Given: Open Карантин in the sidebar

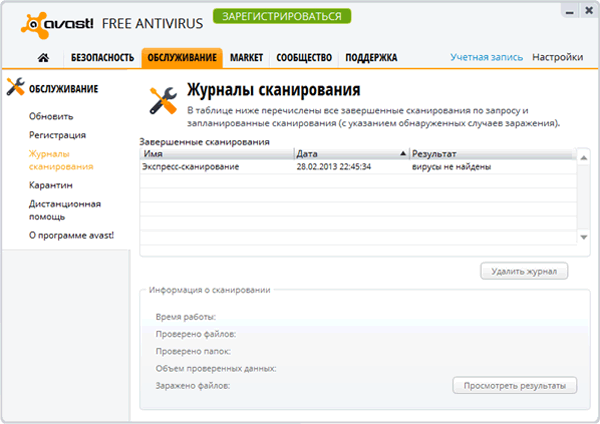Looking at the screenshot, I should (x=51, y=185).
